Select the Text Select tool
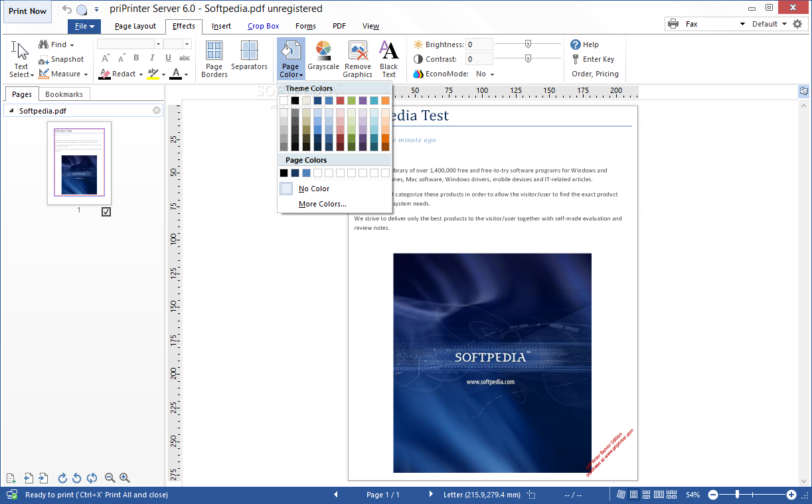 tap(21, 58)
